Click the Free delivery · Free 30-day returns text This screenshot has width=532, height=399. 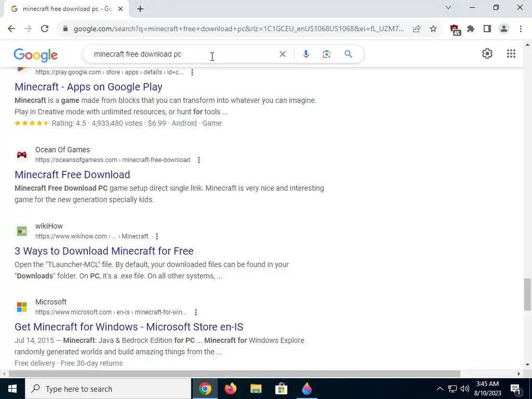69,363
